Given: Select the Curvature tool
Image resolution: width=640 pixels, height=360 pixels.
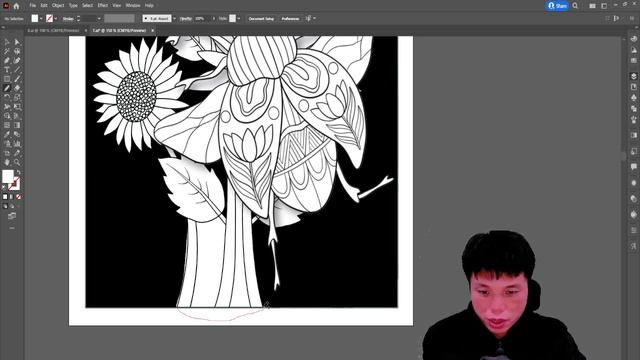Looking at the screenshot, I should (17, 60).
